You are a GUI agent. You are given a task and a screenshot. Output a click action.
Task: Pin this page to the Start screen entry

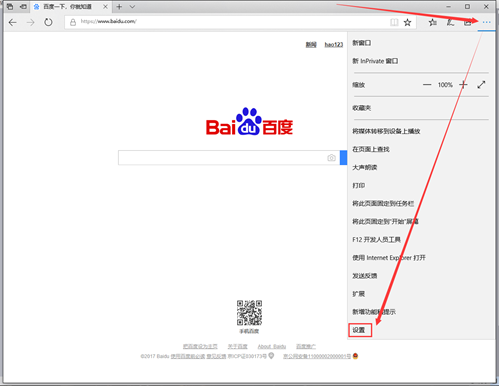click(x=386, y=221)
